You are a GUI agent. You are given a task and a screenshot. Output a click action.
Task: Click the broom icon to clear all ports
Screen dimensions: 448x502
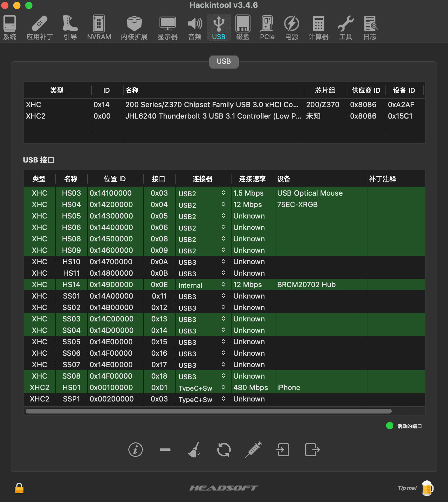pyautogui.click(x=194, y=450)
